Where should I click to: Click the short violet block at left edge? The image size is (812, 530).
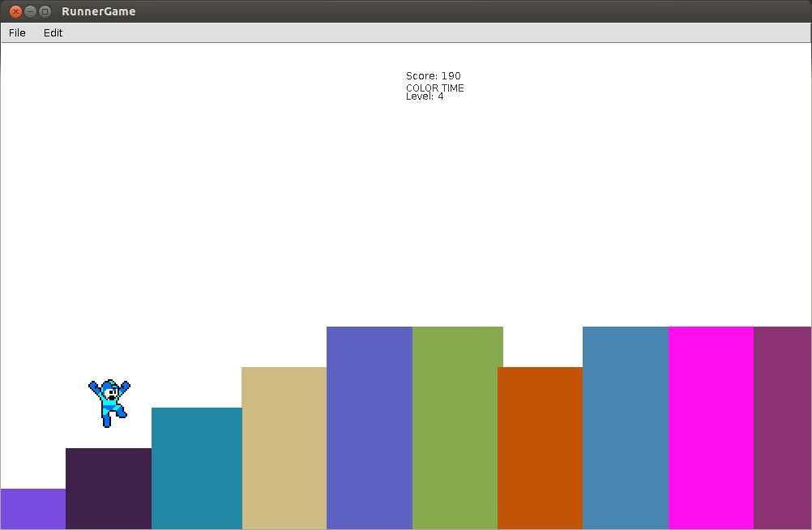click(33, 509)
